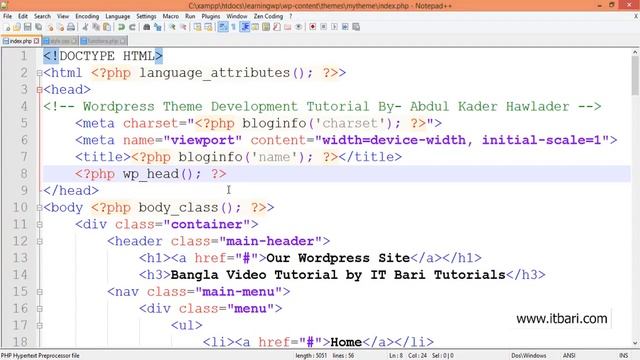This screenshot has width=640, height=360.
Task: Open Find using the binoculars icon
Action: point(147,27)
